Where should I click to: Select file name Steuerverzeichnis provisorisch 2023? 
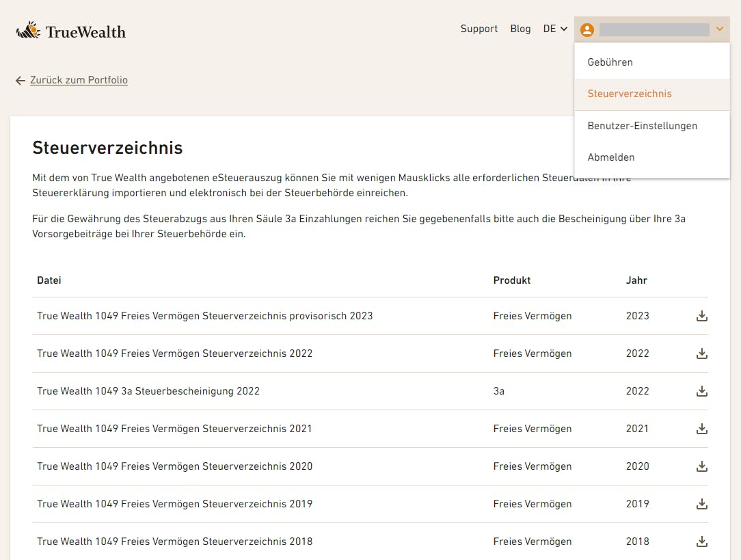[205, 316]
